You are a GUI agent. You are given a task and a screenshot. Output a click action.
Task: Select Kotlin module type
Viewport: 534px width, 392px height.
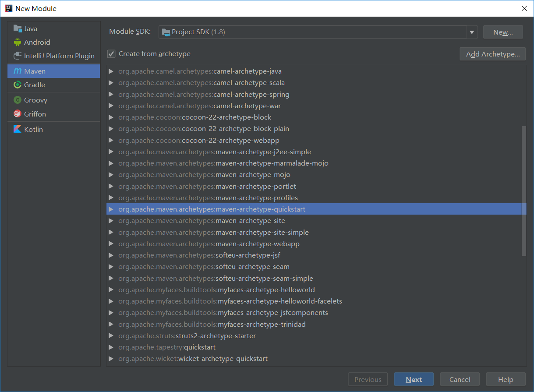(x=54, y=129)
